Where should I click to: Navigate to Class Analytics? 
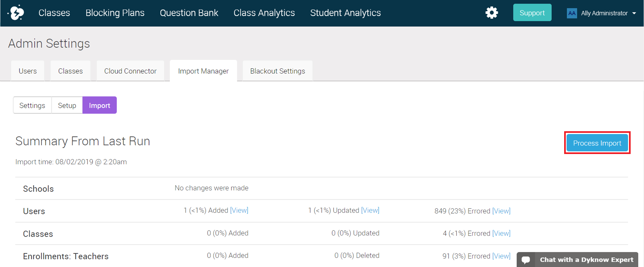click(x=264, y=13)
